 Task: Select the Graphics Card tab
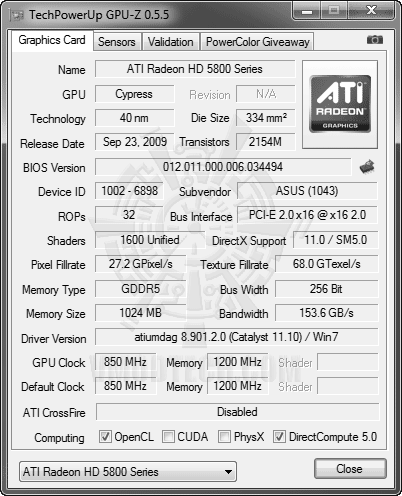point(52,40)
